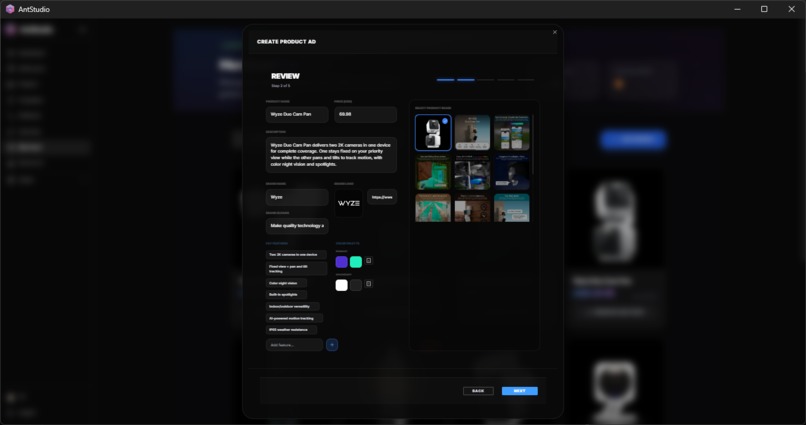
Task: Edit the brand name field Wyze
Action: click(297, 197)
